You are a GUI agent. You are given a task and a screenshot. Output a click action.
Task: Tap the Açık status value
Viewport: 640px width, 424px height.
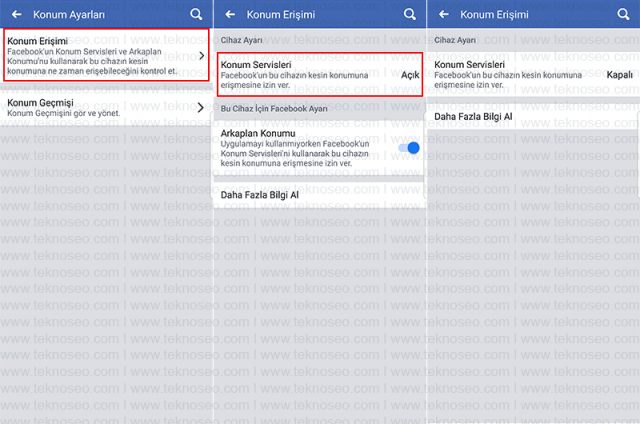(410, 75)
